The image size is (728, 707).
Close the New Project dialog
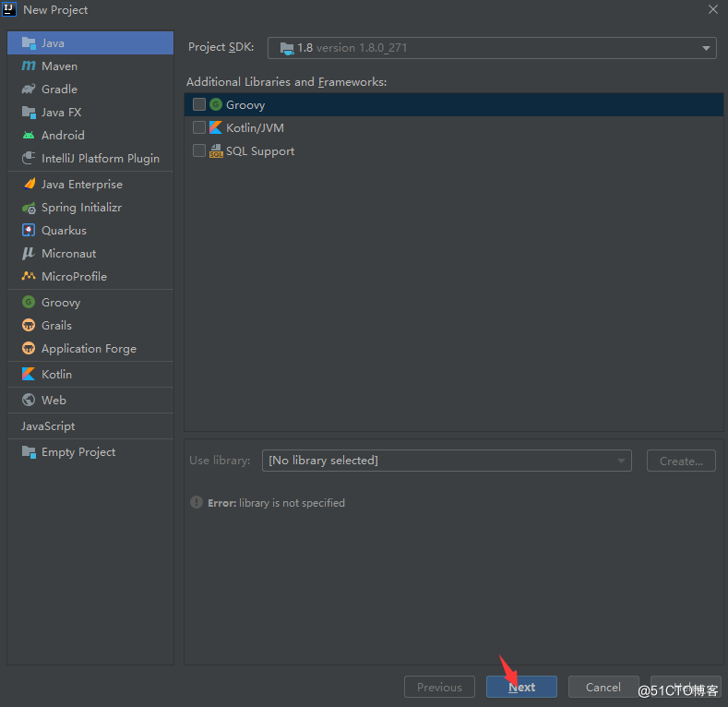(x=713, y=9)
